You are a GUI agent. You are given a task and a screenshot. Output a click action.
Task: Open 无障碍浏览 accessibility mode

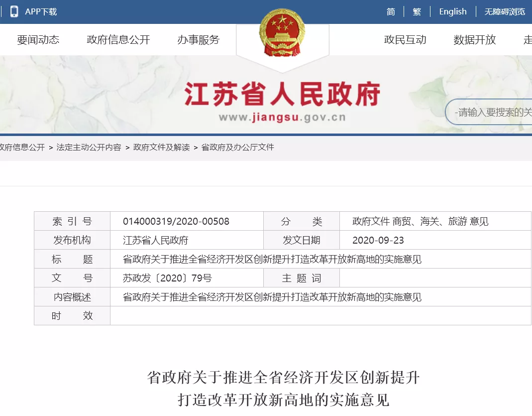(x=505, y=11)
